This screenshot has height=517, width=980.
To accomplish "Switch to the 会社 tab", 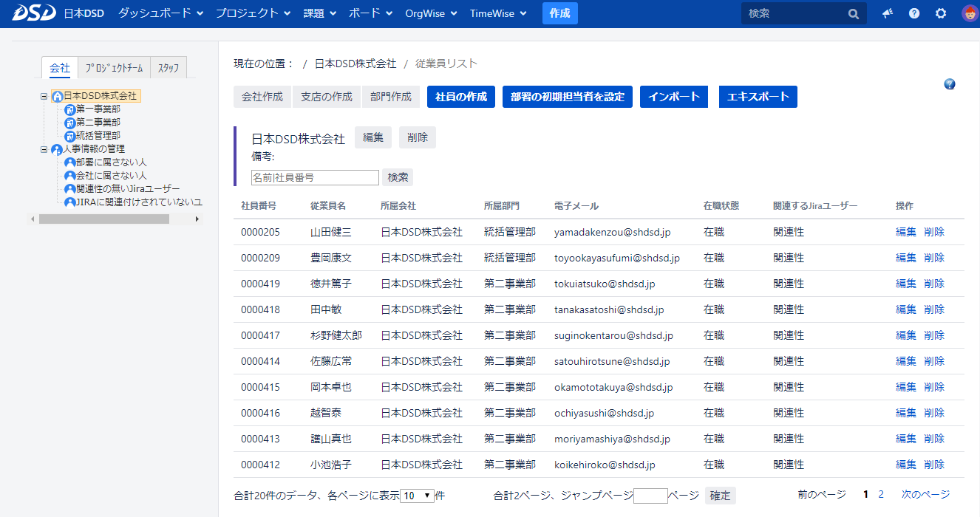I will [60, 68].
